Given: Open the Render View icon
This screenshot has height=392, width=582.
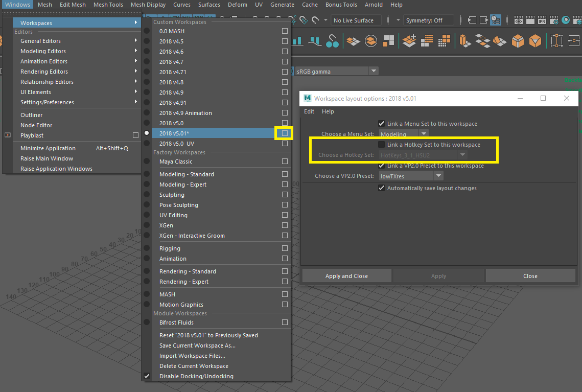Looking at the screenshot, I should click(x=519, y=20).
